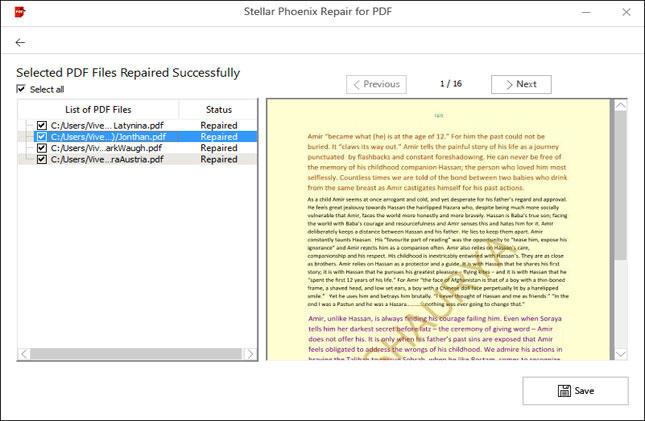Uncheck the arkWaugh.pdf file checkbox
This screenshot has width=645, height=421.
(x=42, y=148)
